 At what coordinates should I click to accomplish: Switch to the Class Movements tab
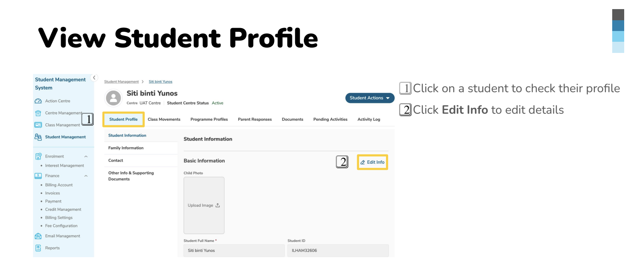pyautogui.click(x=164, y=119)
